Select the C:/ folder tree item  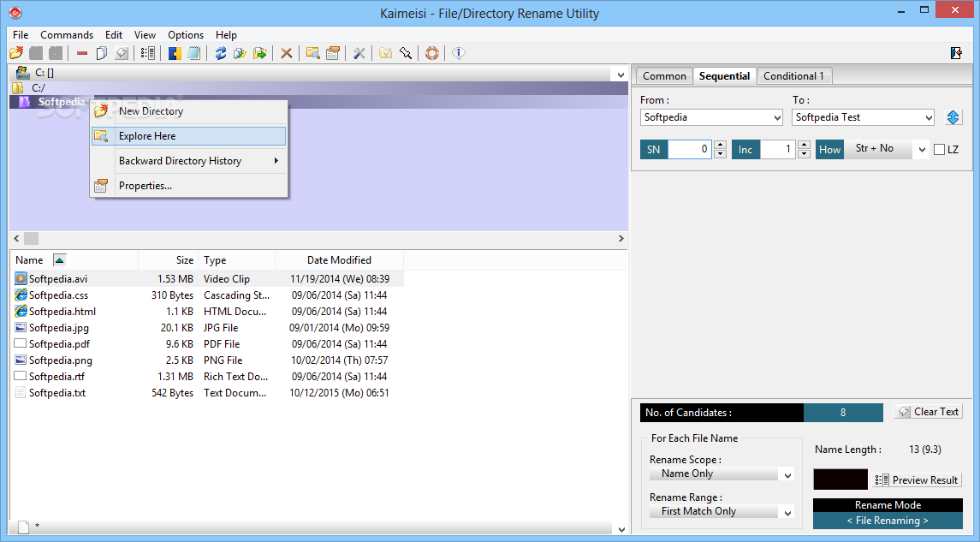coord(39,88)
